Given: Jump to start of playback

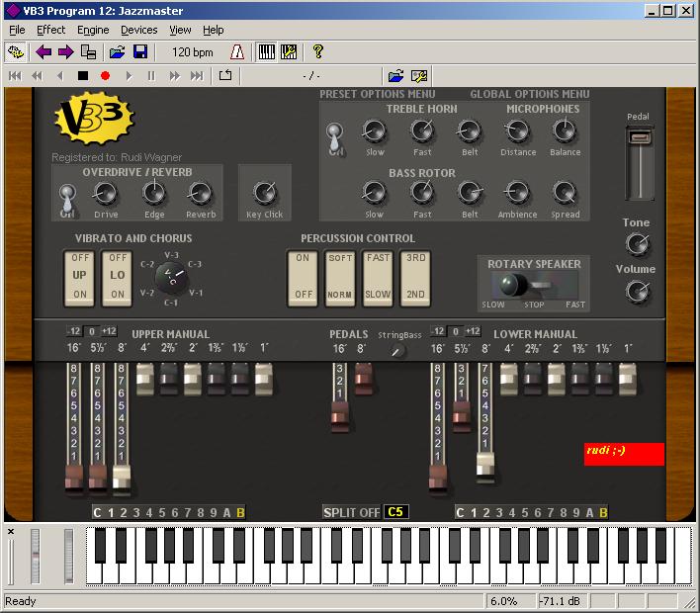Looking at the screenshot, I should (x=15, y=76).
